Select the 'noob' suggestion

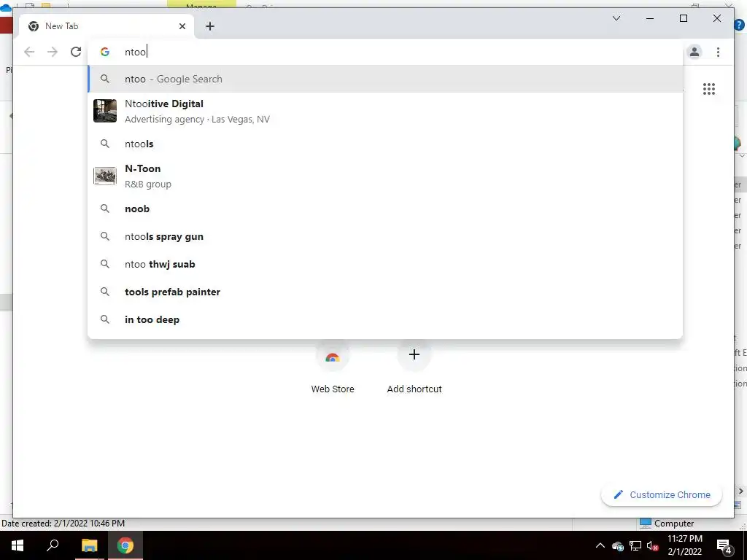point(385,209)
